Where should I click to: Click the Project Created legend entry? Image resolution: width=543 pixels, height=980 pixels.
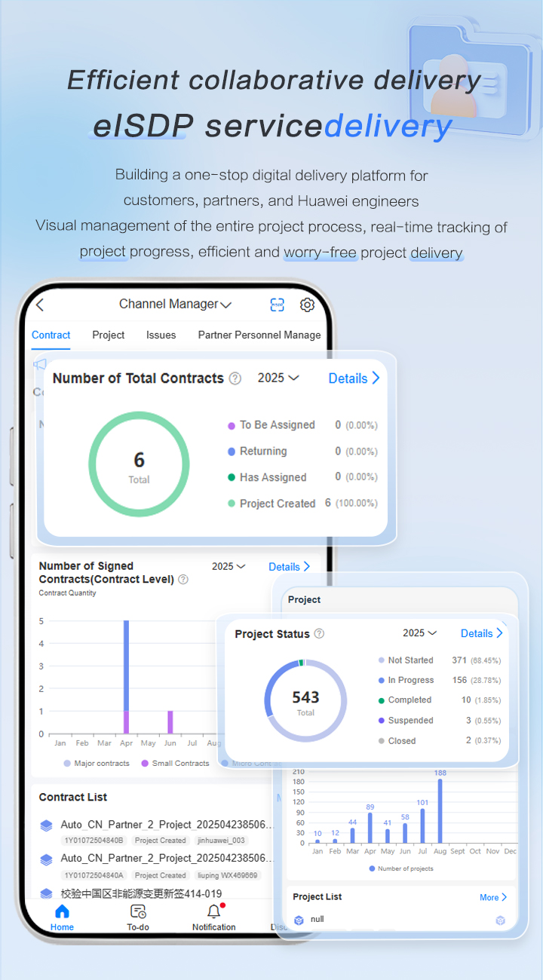pyautogui.click(x=302, y=503)
